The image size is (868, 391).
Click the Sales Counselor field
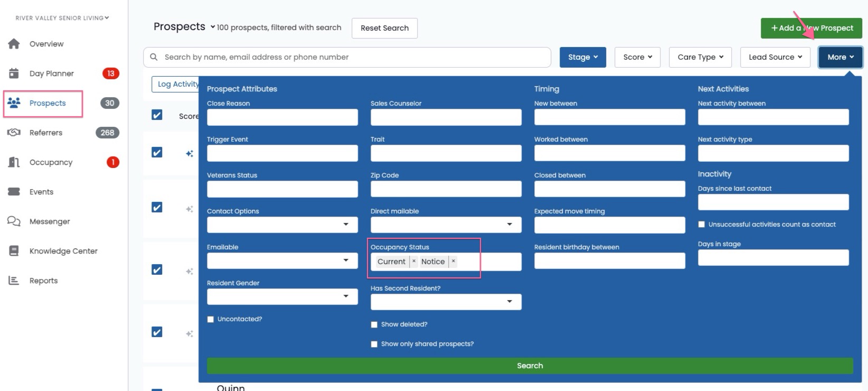446,117
